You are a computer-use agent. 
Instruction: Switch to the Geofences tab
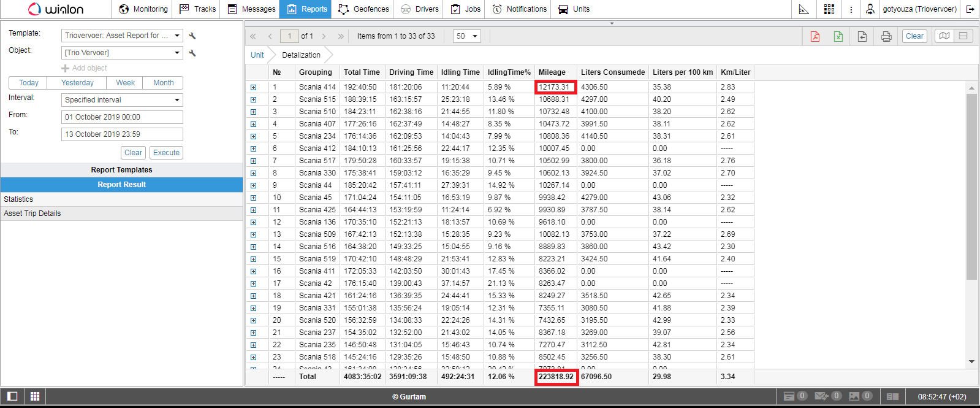363,9
